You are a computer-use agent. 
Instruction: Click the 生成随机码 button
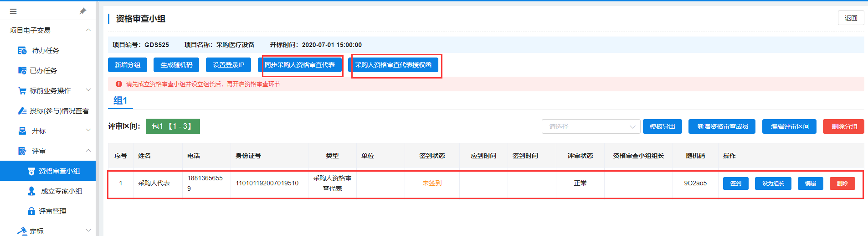tap(176, 65)
